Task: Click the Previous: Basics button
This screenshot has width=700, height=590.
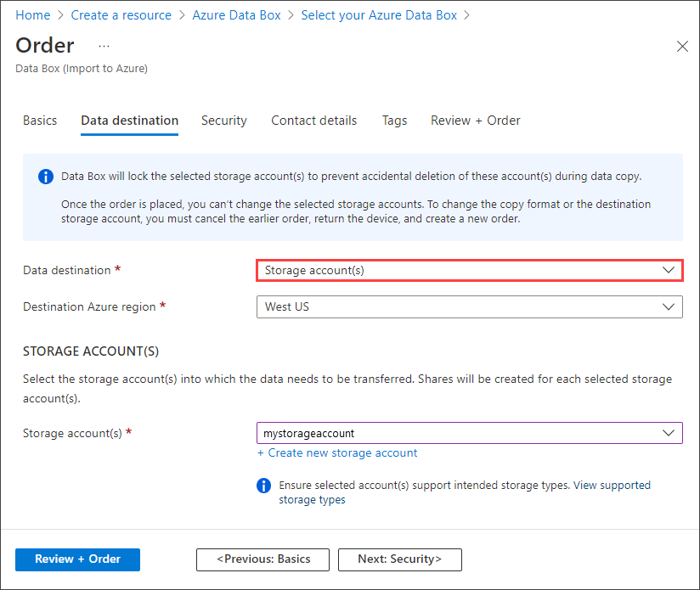Action: point(262,559)
